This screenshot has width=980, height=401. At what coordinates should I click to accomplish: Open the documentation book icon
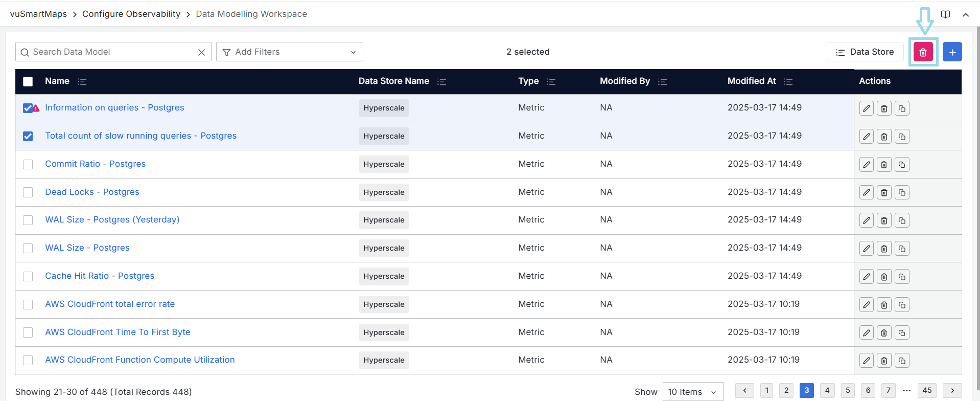(x=945, y=14)
